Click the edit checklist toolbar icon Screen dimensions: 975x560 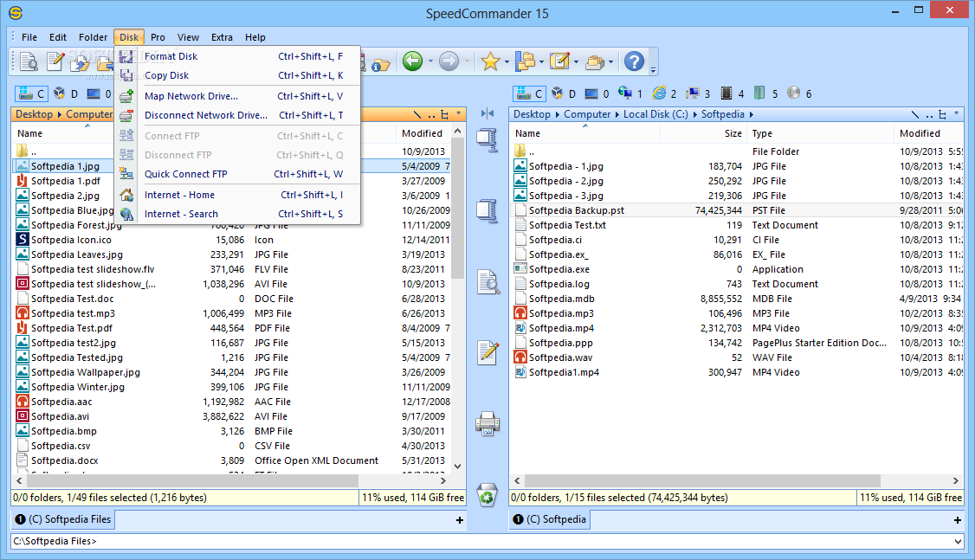559,61
